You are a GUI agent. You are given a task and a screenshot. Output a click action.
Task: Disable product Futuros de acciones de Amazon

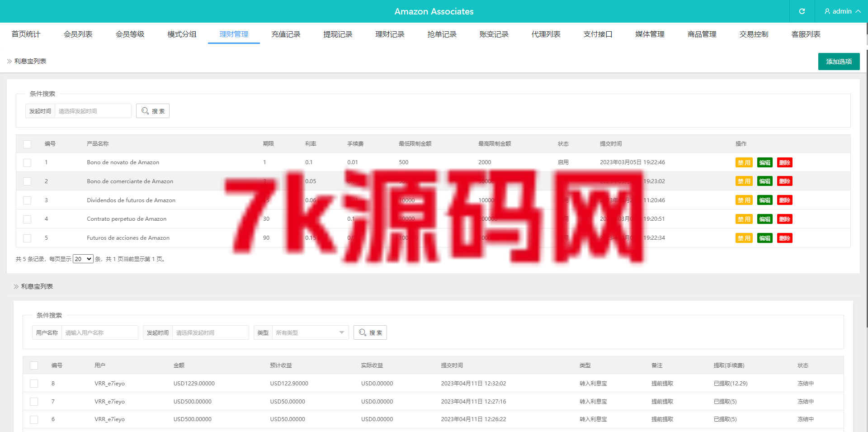744,238
